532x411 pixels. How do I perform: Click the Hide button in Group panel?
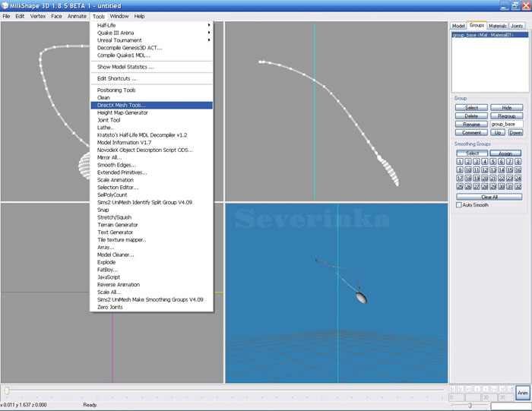tap(506, 108)
